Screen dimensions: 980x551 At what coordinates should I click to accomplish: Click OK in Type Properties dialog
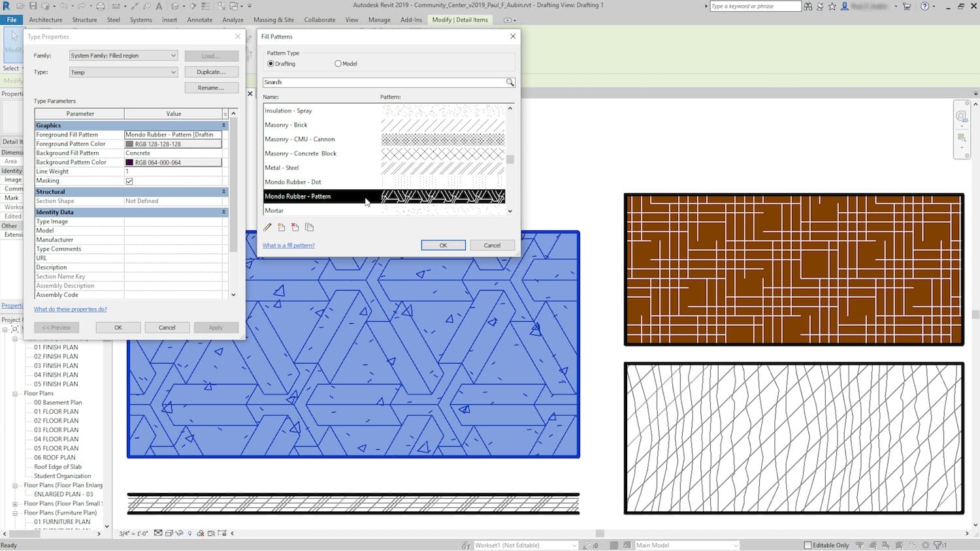click(x=118, y=328)
